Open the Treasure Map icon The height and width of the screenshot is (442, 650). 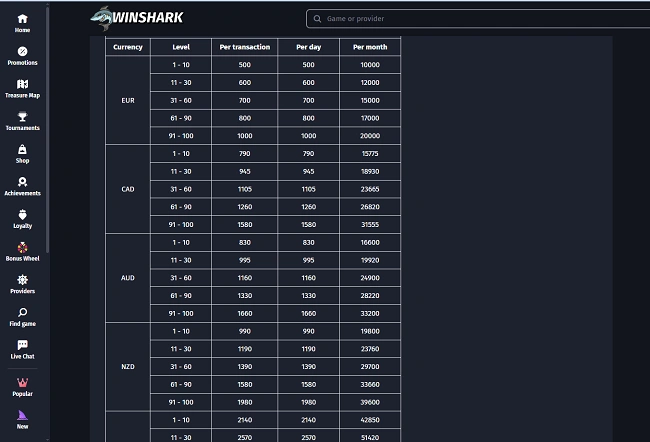tap(22, 84)
